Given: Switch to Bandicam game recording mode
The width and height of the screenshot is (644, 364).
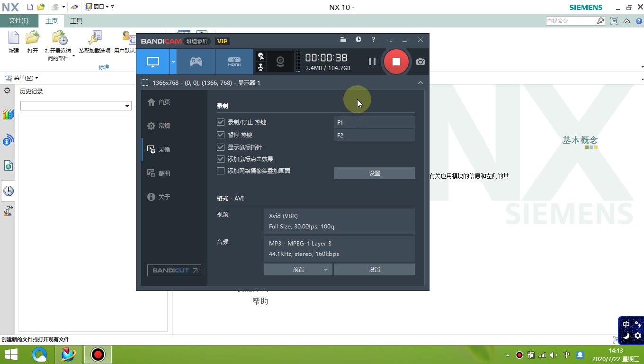Looking at the screenshot, I should click(196, 62).
